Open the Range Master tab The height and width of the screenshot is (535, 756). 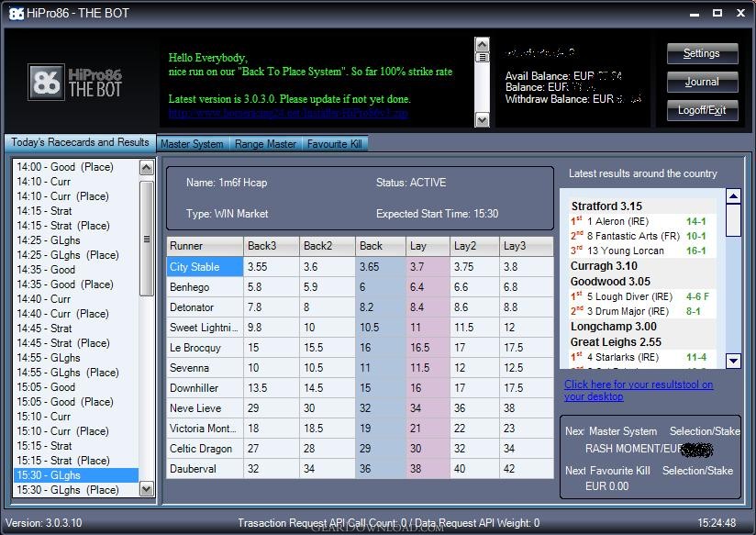266,144
